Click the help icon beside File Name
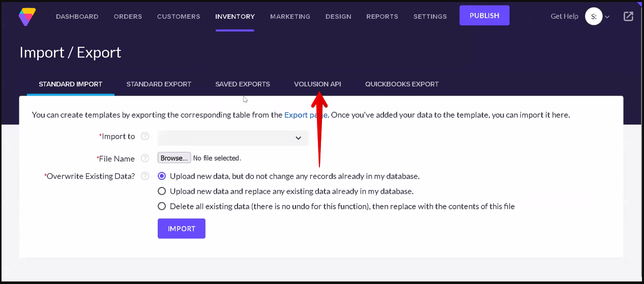644x284 pixels. tap(145, 159)
